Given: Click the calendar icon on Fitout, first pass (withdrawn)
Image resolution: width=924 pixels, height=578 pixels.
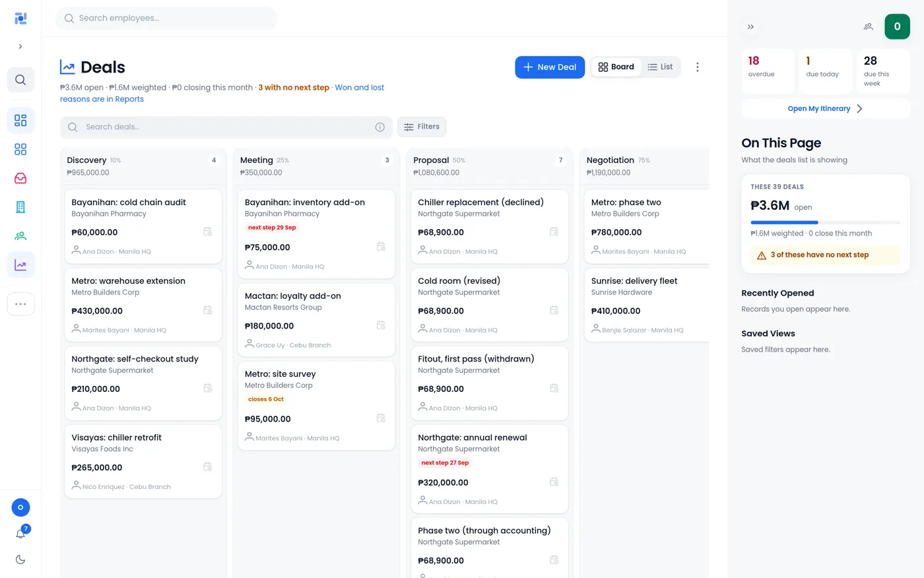Looking at the screenshot, I should coord(554,388).
